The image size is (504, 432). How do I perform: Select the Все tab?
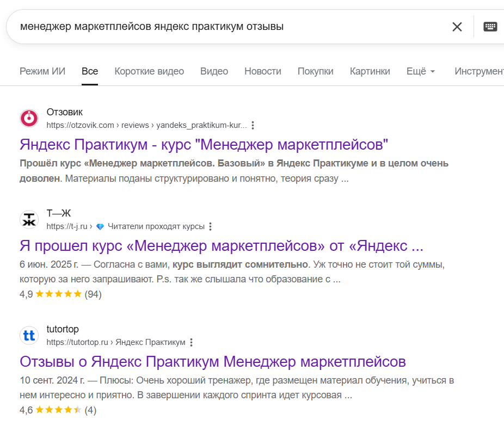click(x=90, y=71)
